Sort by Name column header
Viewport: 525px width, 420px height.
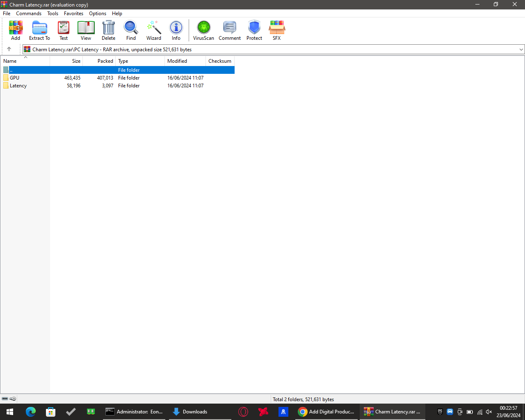[x=25, y=61]
